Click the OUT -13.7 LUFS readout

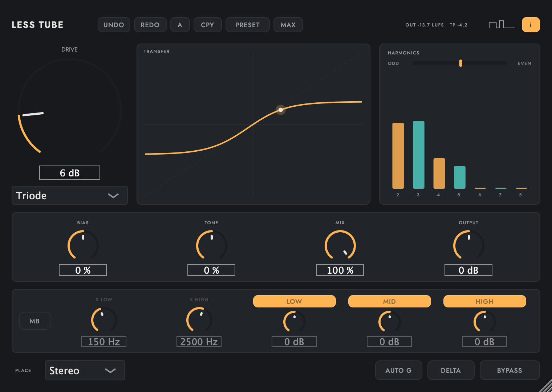click(425, 25)
